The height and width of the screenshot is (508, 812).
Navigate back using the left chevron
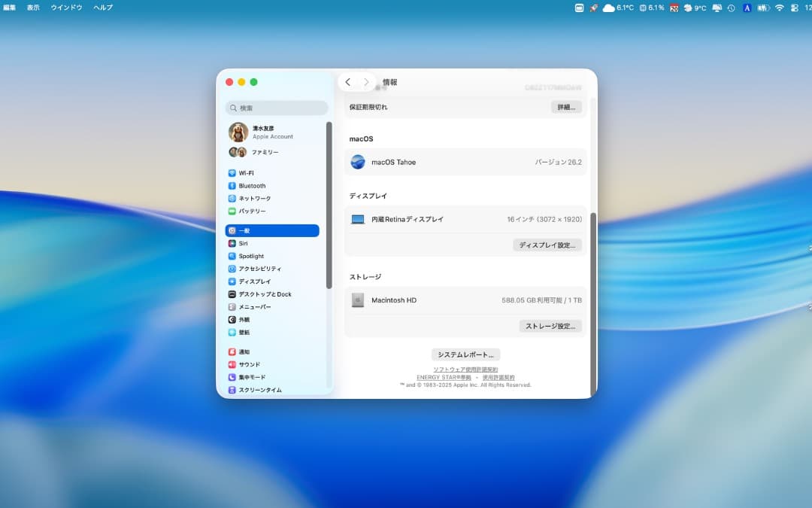pos(348,81)
